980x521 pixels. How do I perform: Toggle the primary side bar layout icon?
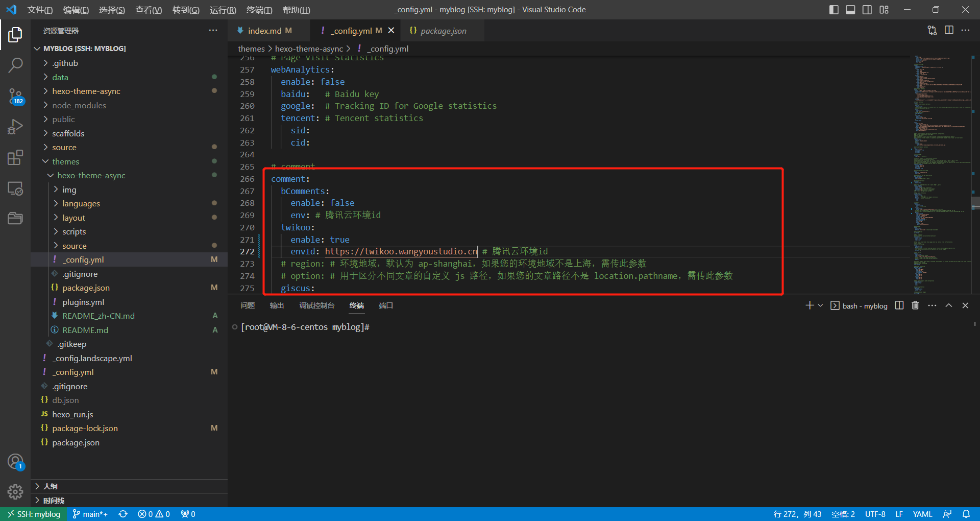(x=834, y=10)
